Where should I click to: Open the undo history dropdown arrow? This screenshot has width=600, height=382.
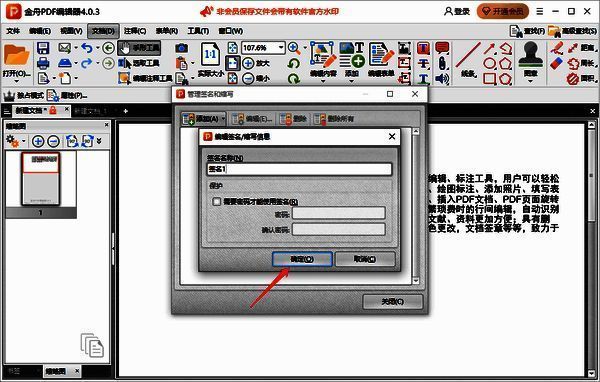coord(97,48)
